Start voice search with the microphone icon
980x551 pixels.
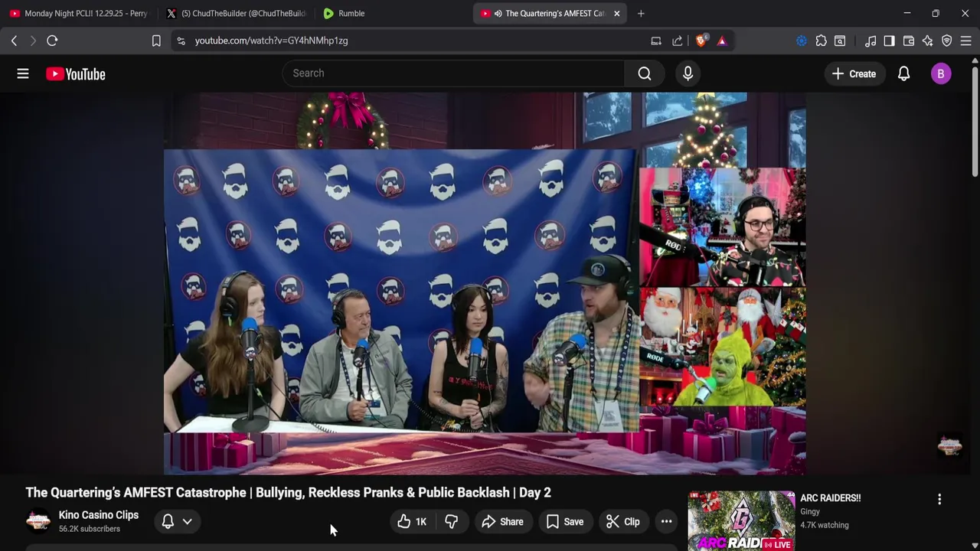688,73
